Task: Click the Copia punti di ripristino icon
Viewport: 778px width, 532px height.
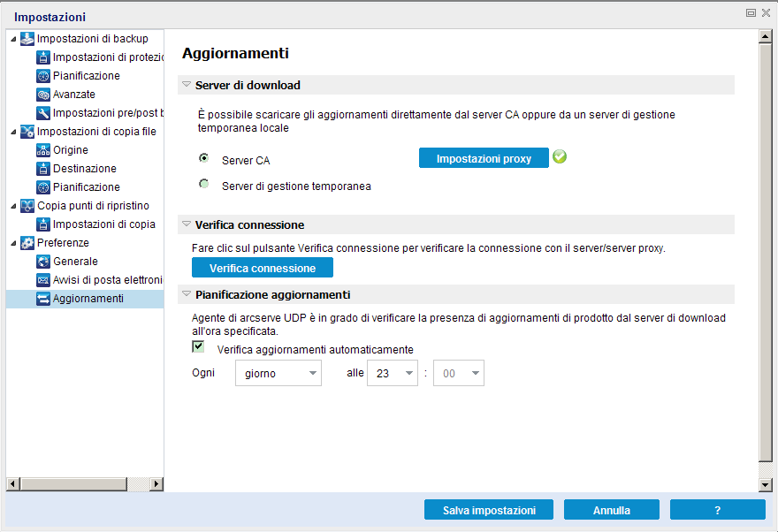Action: [x=27, y=206]
